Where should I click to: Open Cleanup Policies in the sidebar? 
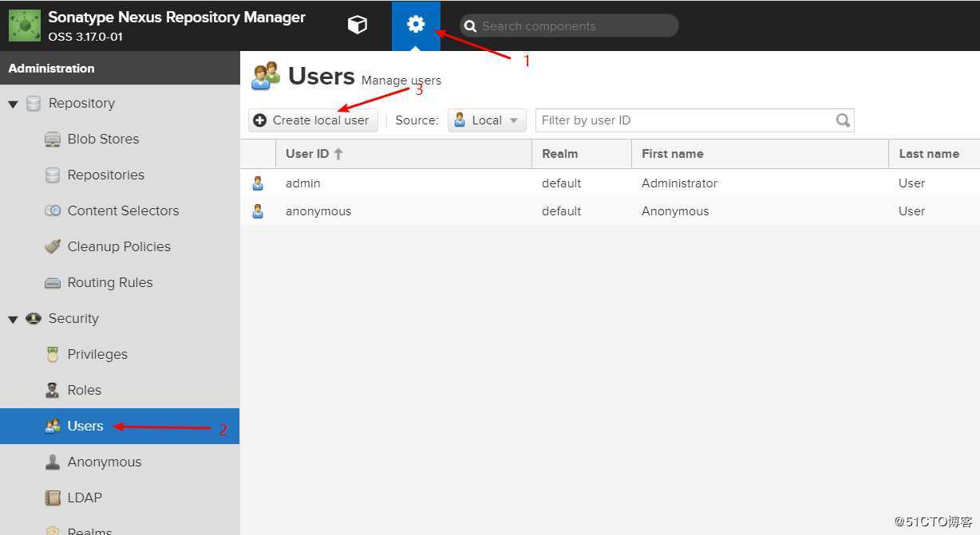(x=120, y=247)
